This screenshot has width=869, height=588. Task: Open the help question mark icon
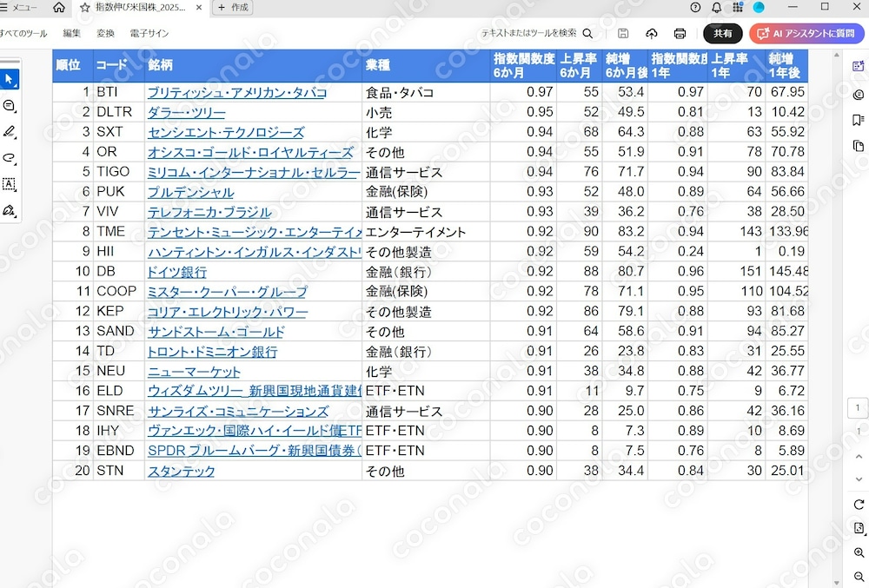click(x=695, y=7)
